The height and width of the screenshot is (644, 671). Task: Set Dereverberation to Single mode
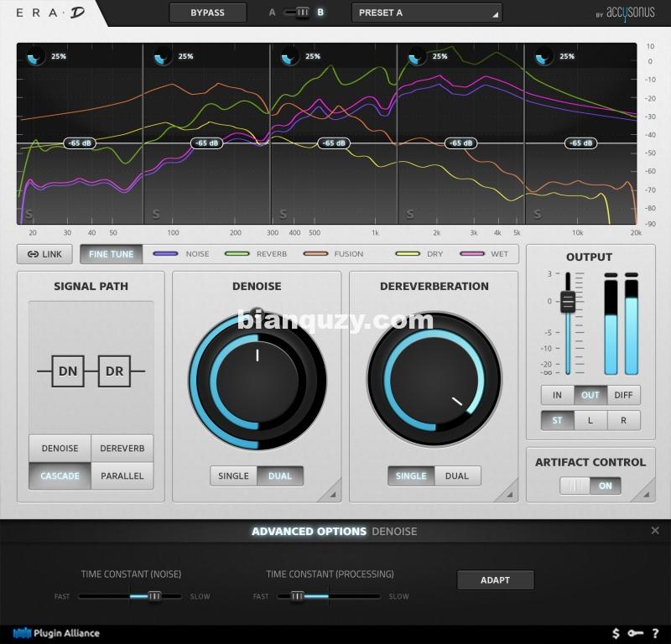411,475
